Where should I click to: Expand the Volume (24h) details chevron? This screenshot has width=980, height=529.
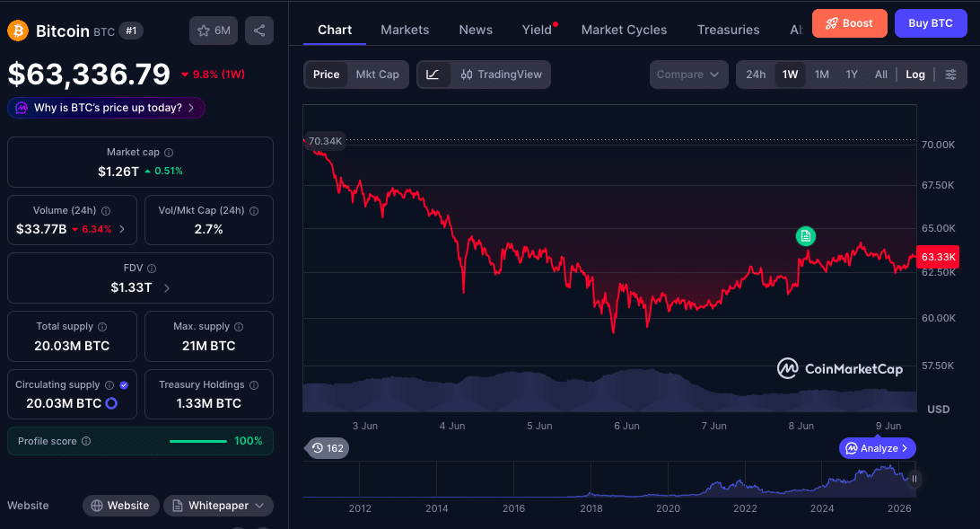coord(122,230)
